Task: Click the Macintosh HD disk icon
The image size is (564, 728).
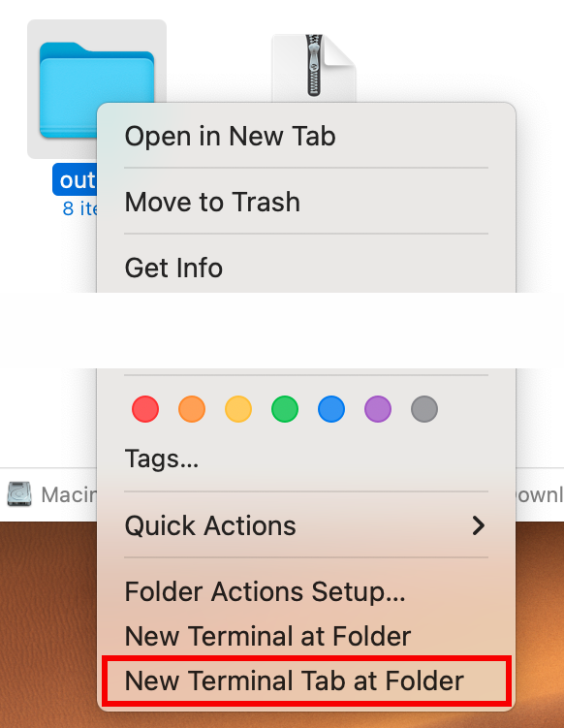Action: [19, 494]
